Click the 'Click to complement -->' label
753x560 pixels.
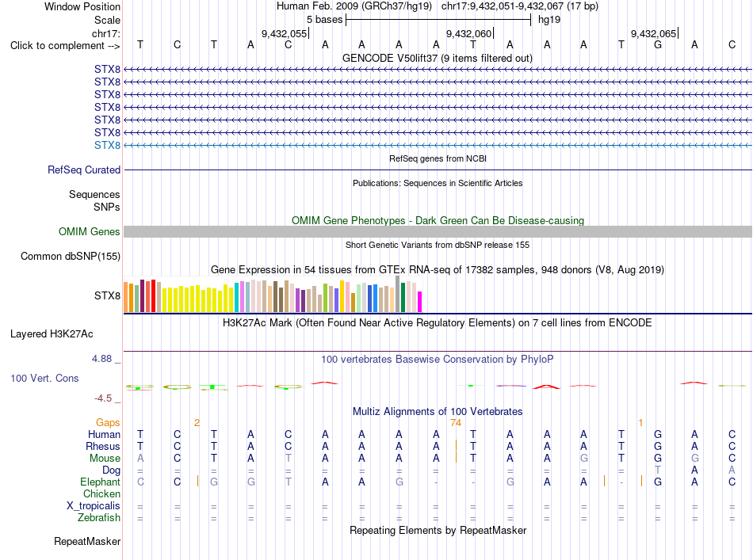[x=65, y=46]
